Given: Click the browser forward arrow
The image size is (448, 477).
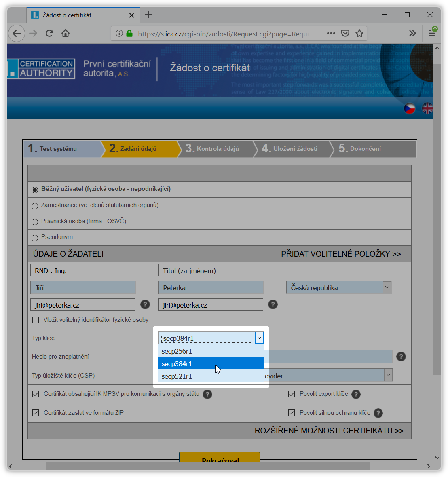Looking at the screenshot, I should coord(33,33).
